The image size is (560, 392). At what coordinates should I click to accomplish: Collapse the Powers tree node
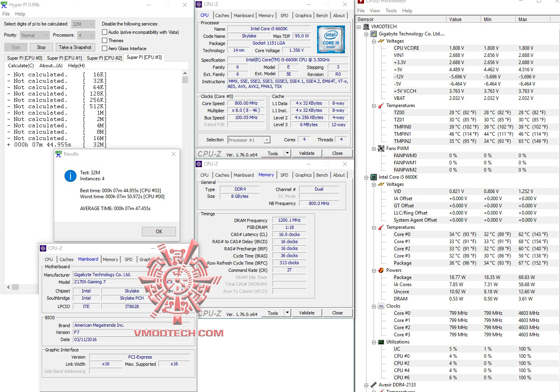(x=374, y=271)
